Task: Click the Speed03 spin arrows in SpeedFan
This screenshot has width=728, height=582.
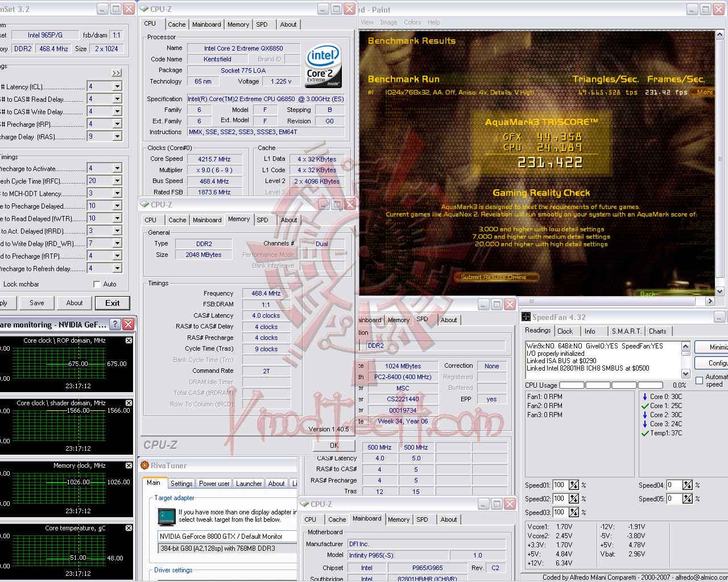Action: click(574, 512)
